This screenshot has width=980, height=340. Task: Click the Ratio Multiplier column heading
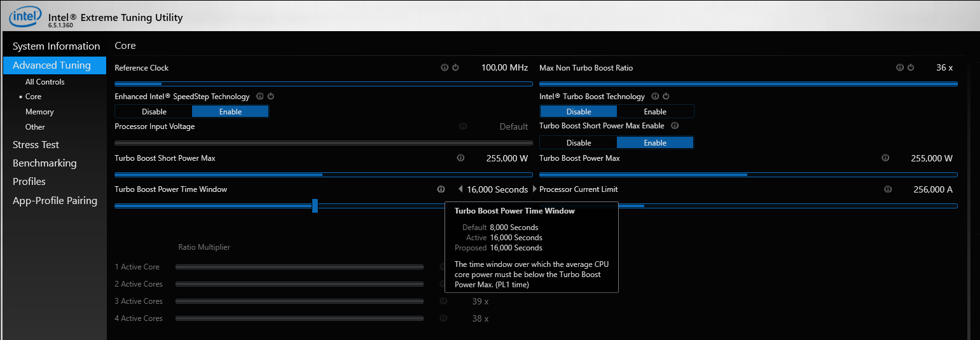204,247
